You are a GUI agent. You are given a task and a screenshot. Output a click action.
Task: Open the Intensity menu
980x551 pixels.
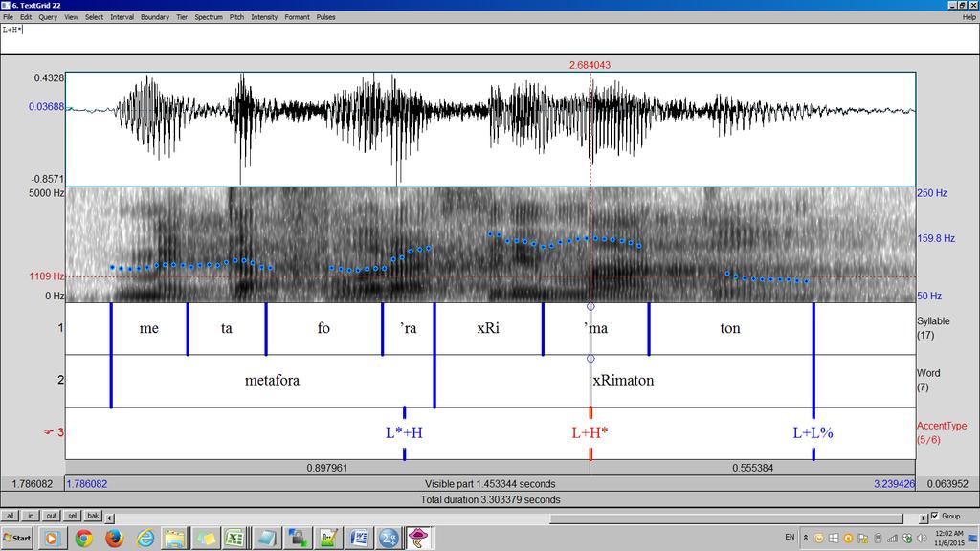point(264,17)
